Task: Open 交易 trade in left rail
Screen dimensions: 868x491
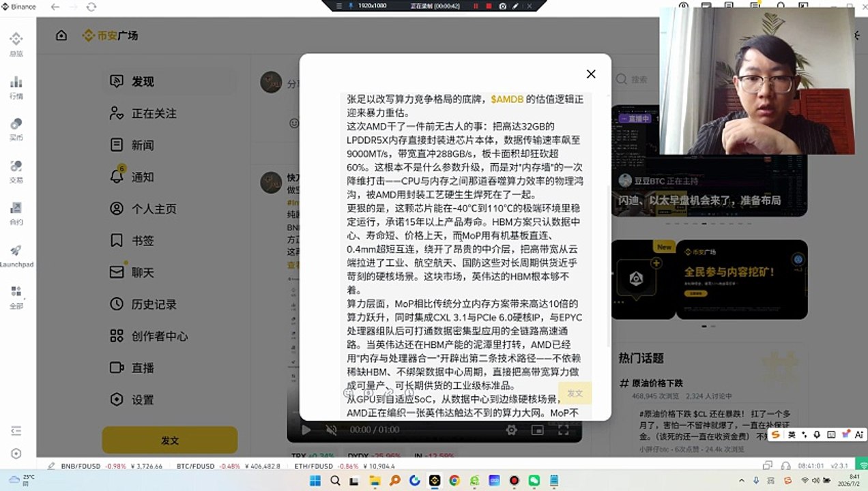Action: (x=16, y=171)
